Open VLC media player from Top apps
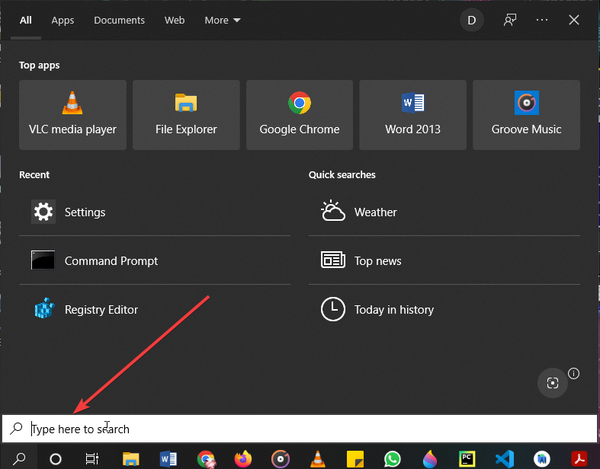600x469 pixels. click(72, 115)
